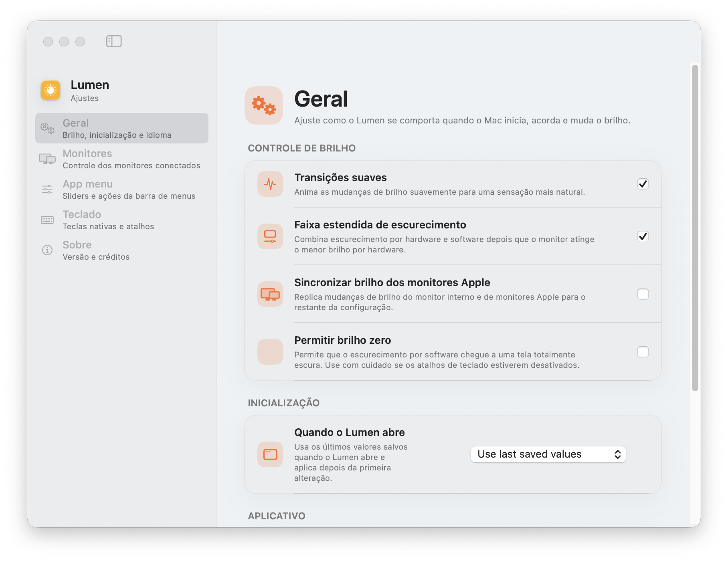Disable the Transições suaves checkbox
728x561 pixels.
tap(643, 184)
